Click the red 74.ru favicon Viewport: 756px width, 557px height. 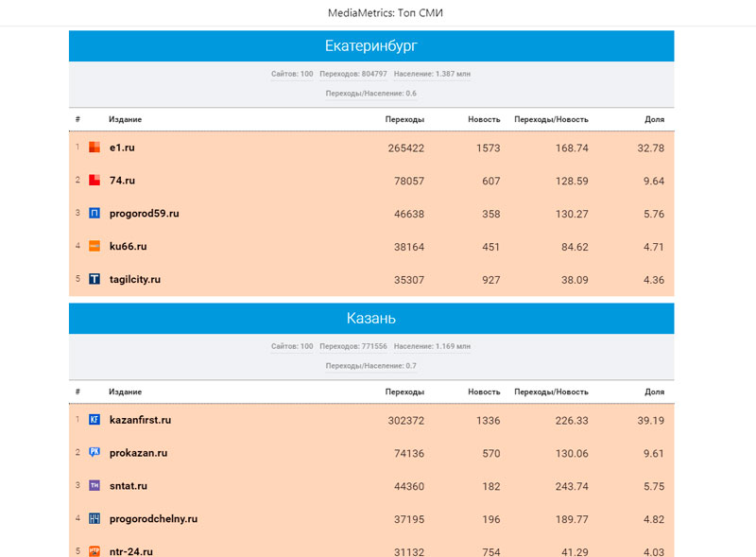94,181
